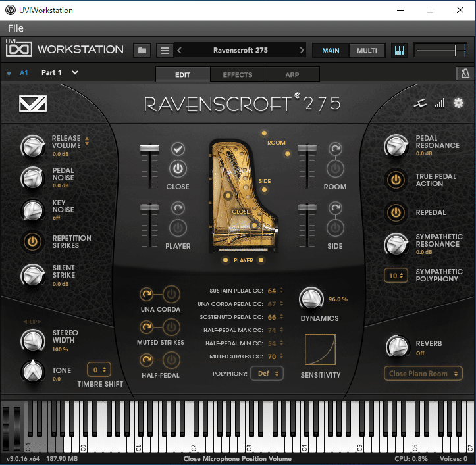Click the Close mic load checkmark icon
The image size is (476, 465).
(x=178, y=149)
